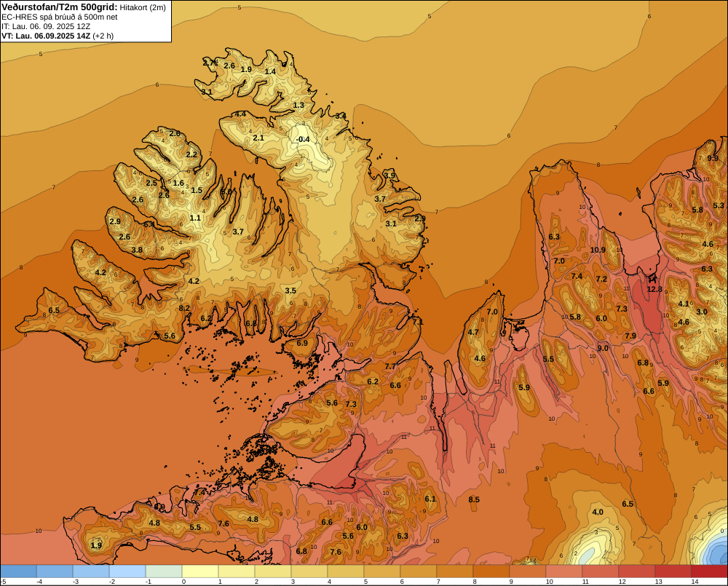This screenshot has width=728, height=586.
Task: Click the legend tick label -5
Action: pyautogui.click(x=3, y=582)
